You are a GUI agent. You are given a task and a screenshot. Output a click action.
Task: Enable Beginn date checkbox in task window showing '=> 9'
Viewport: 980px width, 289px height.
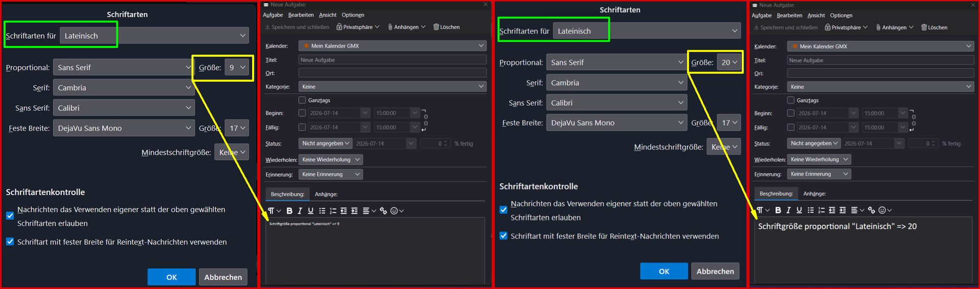tap(302, 113)
